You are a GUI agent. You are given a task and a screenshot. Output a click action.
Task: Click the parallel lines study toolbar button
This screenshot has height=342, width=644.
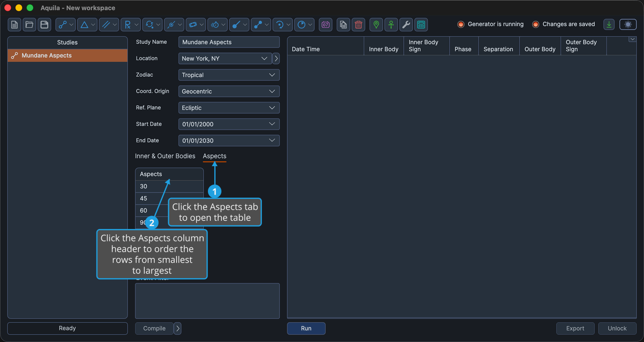pos(109,25)
